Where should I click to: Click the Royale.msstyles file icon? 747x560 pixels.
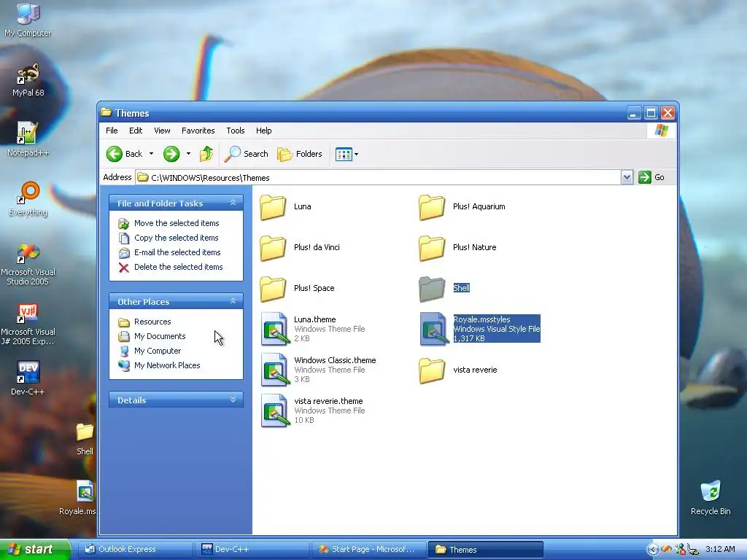434,329
